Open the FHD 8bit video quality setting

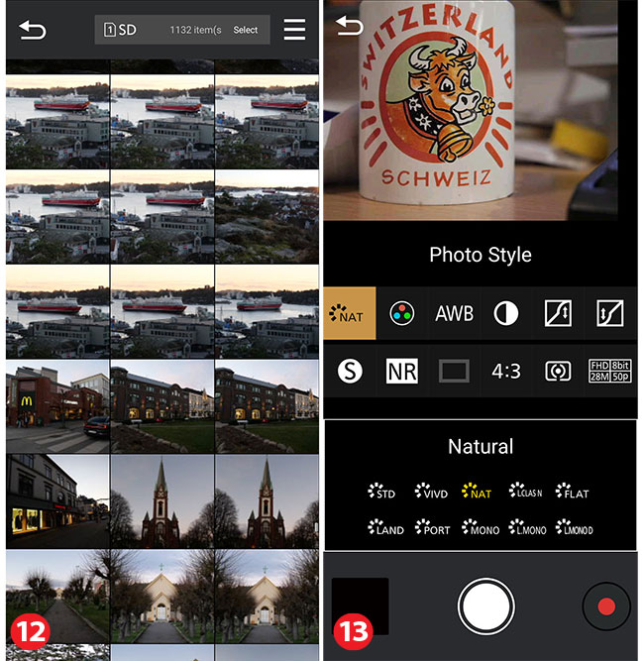[x=610, y=372]
